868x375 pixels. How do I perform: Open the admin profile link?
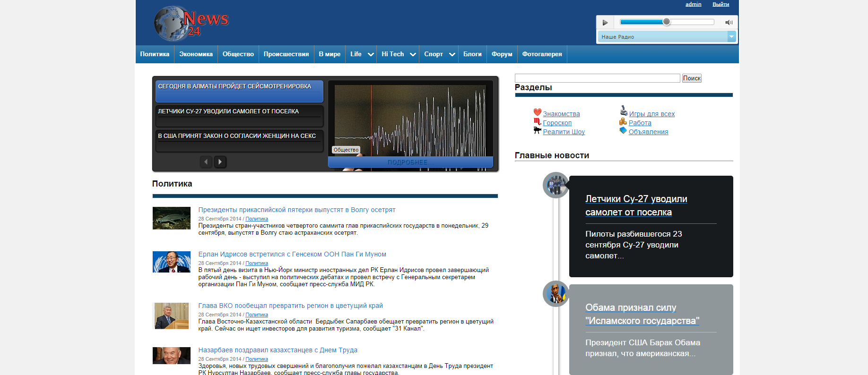[x=693, y=4]
